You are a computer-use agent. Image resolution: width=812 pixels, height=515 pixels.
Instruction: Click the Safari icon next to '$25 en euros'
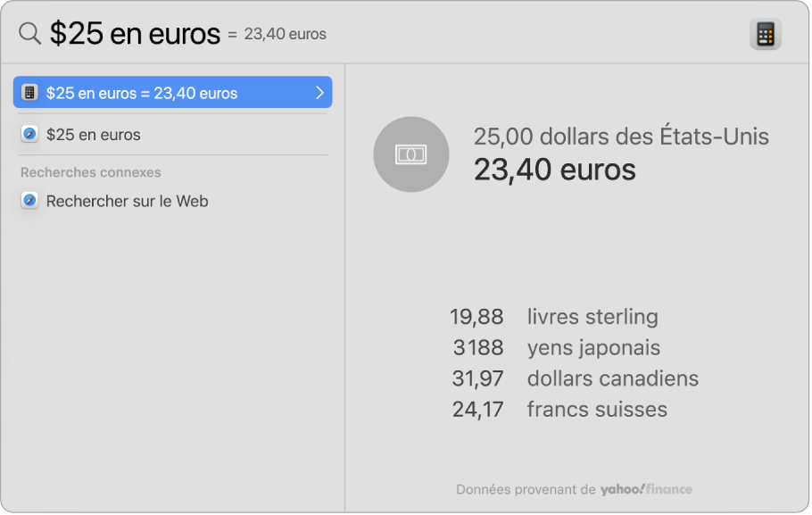[29, 134]
